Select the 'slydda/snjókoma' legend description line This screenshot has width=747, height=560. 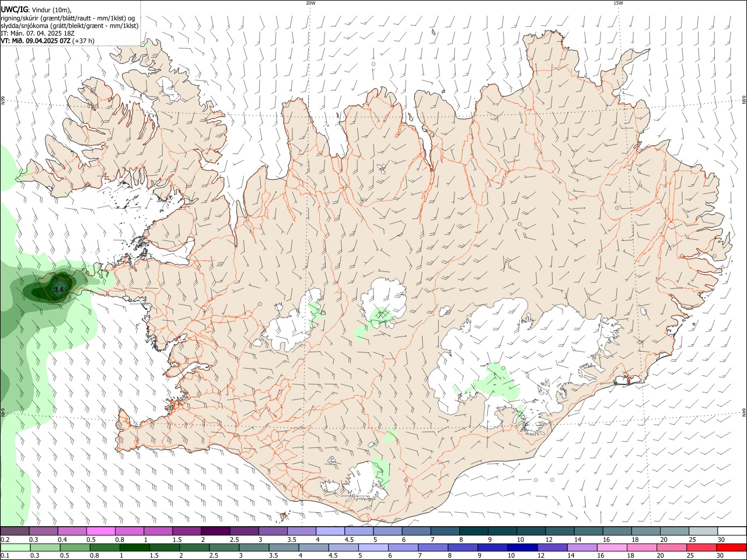pos(69,26)
